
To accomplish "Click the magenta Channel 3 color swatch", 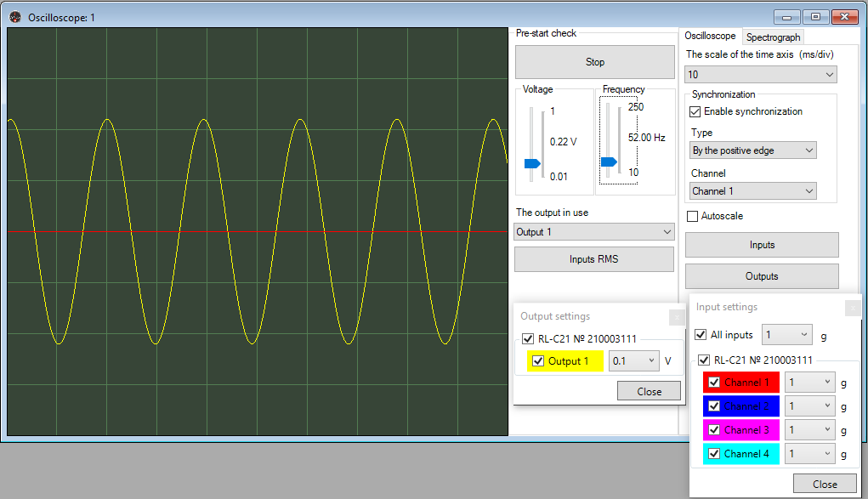I will tap(741, 430).
